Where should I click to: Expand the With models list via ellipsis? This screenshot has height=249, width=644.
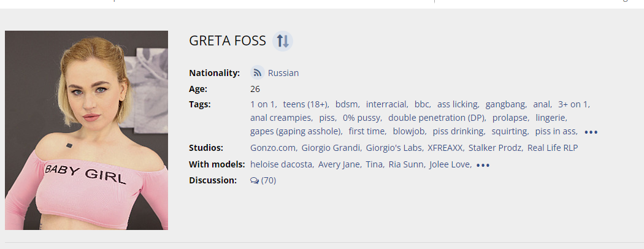point(483,165)
